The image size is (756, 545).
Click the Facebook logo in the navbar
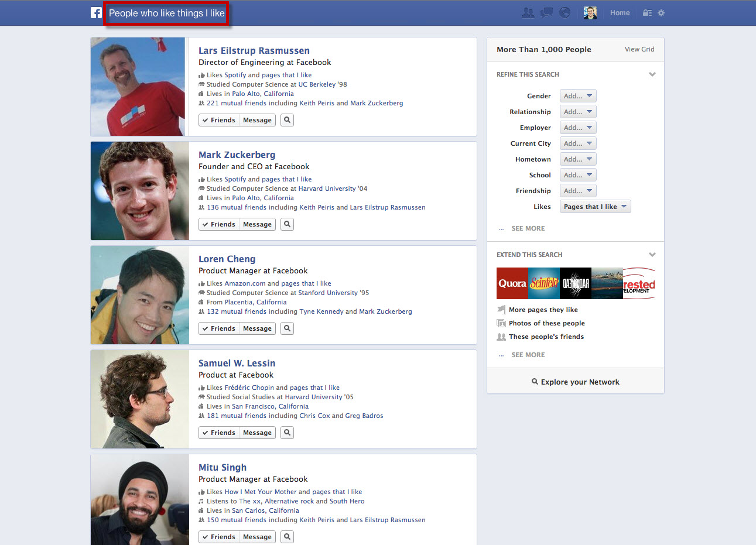point(95,12)
